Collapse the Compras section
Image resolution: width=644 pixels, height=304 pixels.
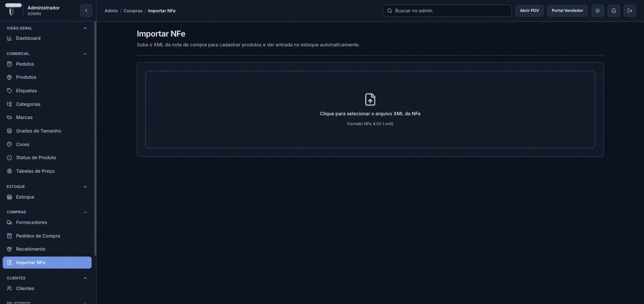85,212
